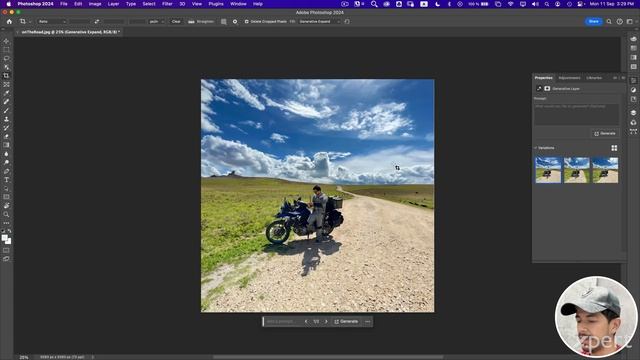Viewport: 640px width, 360px height.
Task: Click the prompt field in task bar
Action: click(282, 322)
